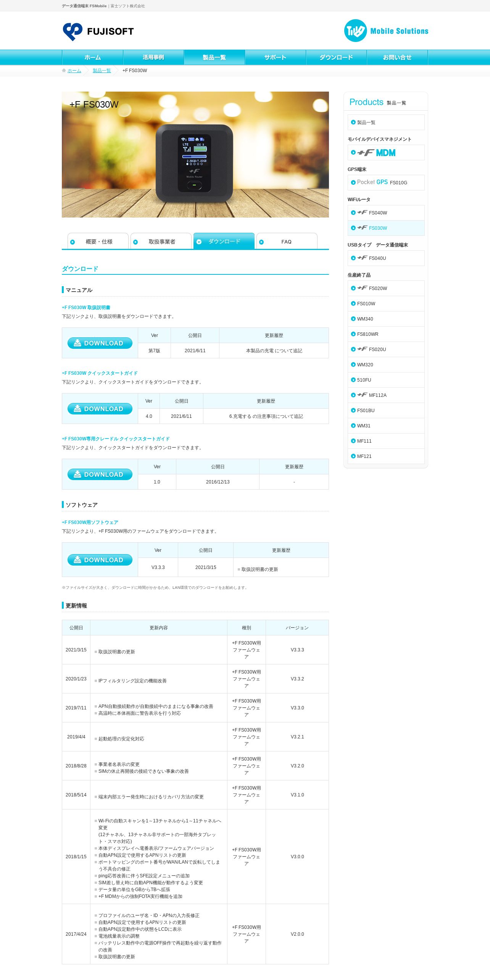Screen dimensions: 490x980
Task: Click arrow icon beside Pocket GPS FS010G
Action: click(353, 182)
